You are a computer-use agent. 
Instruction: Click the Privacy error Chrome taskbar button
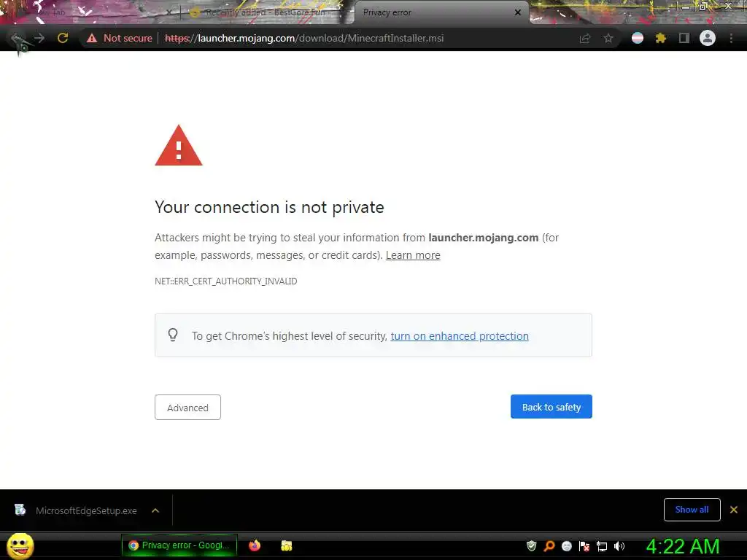click(x=179, y=545)
